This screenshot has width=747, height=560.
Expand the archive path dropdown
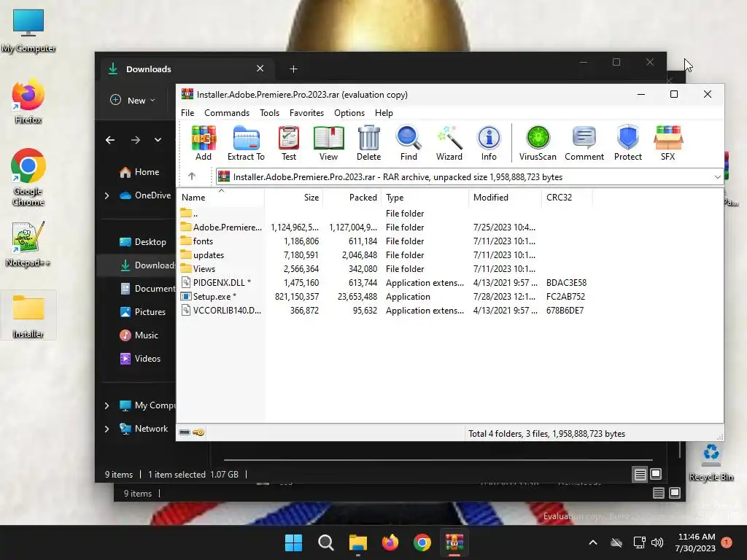pyautogui.click(x=717, y=177)
